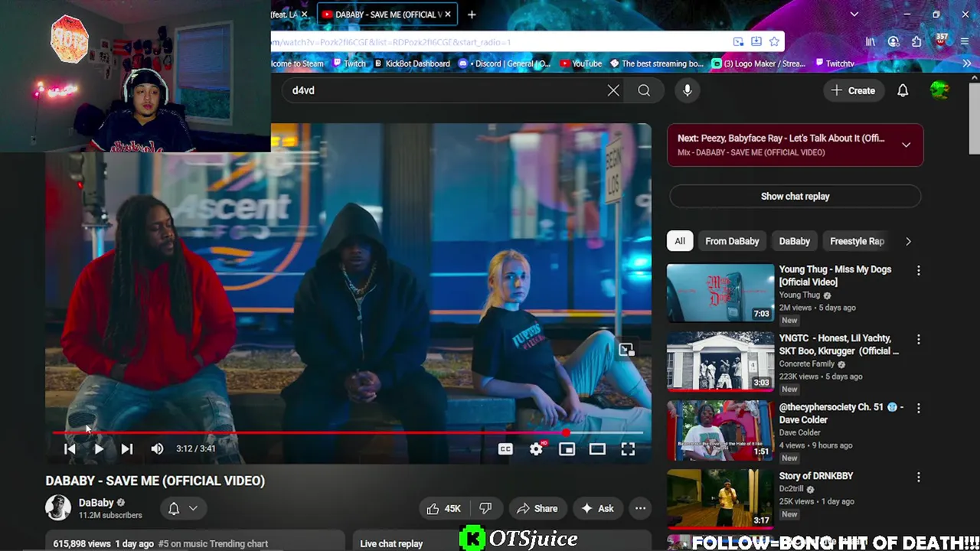Open the account avatar menu
The image size is (980, 551).
939,90
